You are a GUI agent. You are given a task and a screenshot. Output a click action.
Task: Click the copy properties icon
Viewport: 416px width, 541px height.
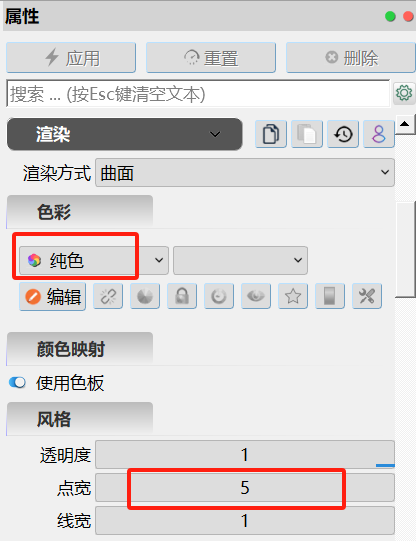click(271, 134)
